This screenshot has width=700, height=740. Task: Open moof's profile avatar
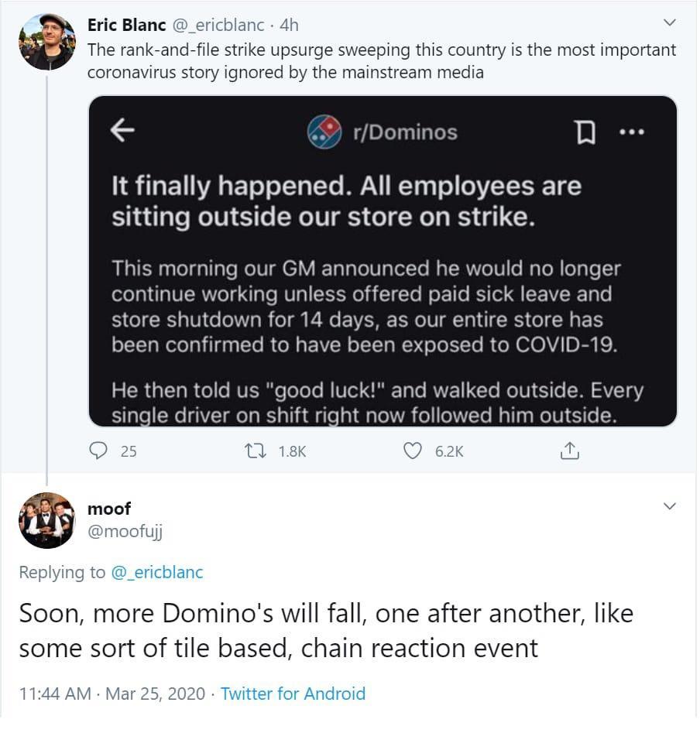[x=46, y=520]
